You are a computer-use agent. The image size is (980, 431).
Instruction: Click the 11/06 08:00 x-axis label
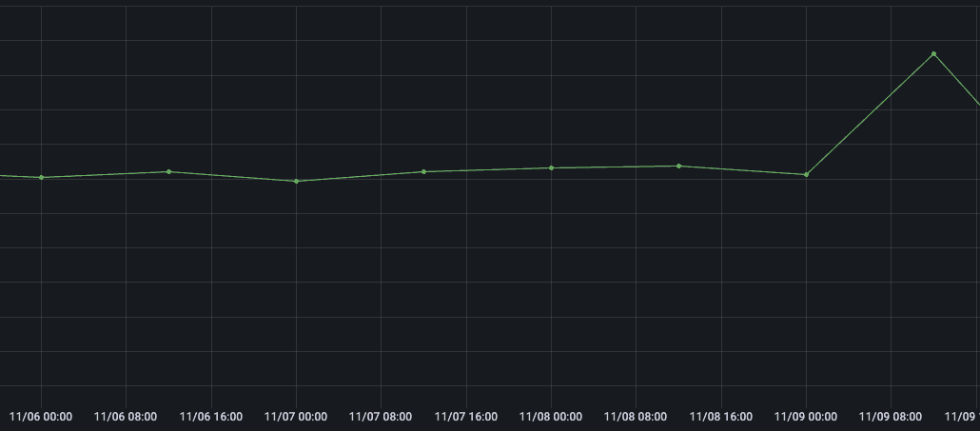126,417
